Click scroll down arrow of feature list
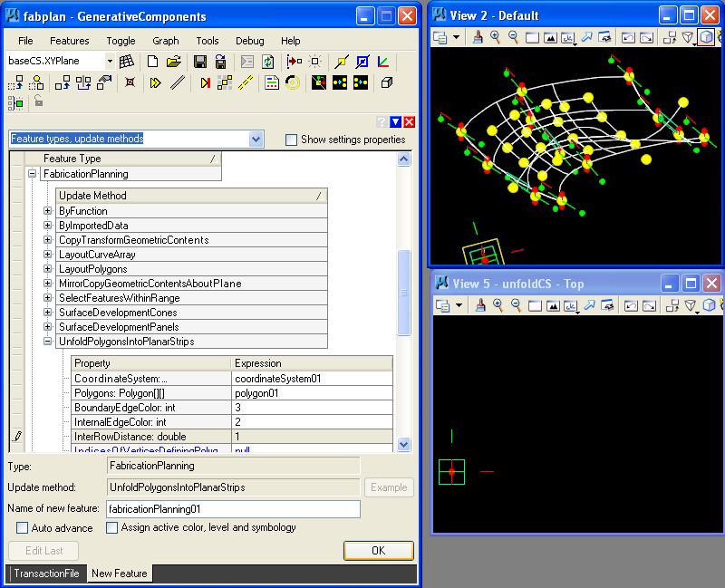The image size is (725, 588). coord(403,444)
